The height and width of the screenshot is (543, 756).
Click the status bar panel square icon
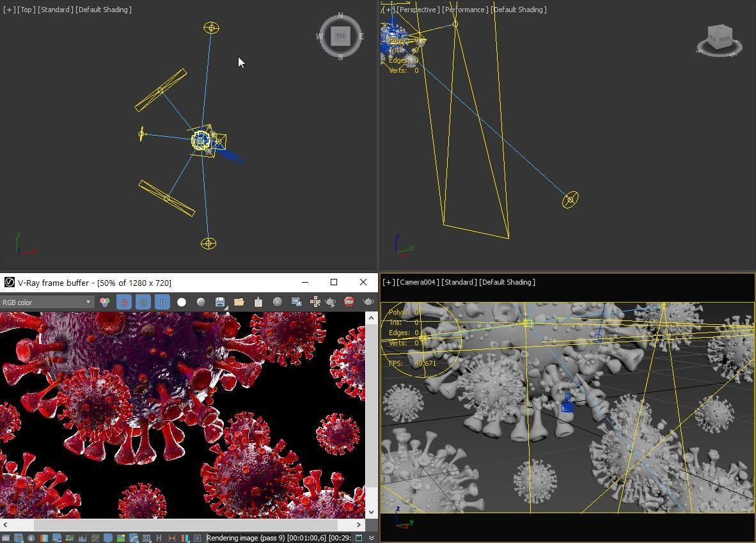[x=359, y=538]
